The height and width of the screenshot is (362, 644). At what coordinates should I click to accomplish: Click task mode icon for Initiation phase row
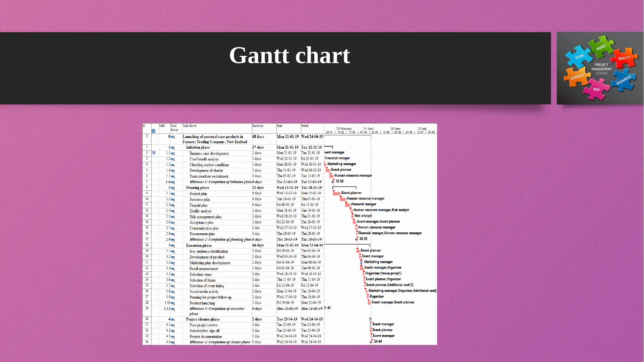173,148
